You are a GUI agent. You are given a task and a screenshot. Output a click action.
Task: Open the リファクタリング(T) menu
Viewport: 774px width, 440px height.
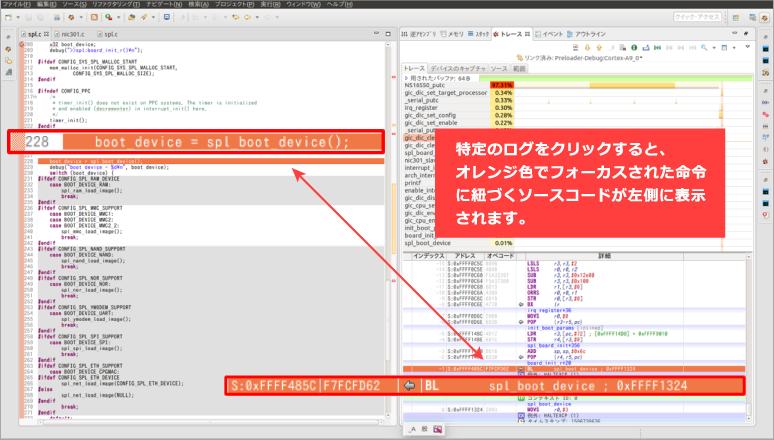(116, 4)
